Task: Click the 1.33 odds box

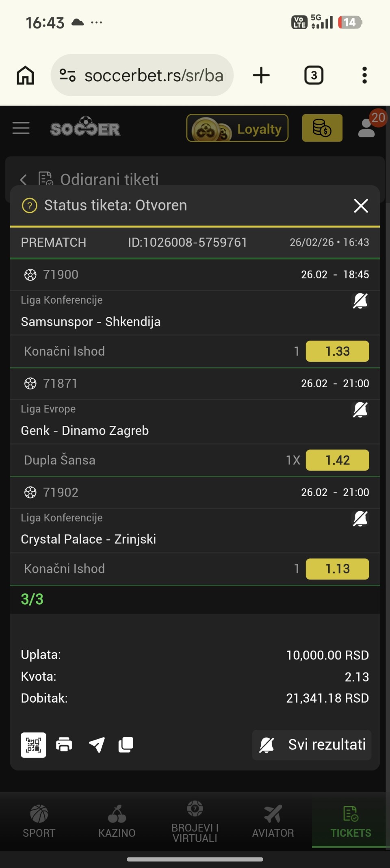Action: click(337, 351)
